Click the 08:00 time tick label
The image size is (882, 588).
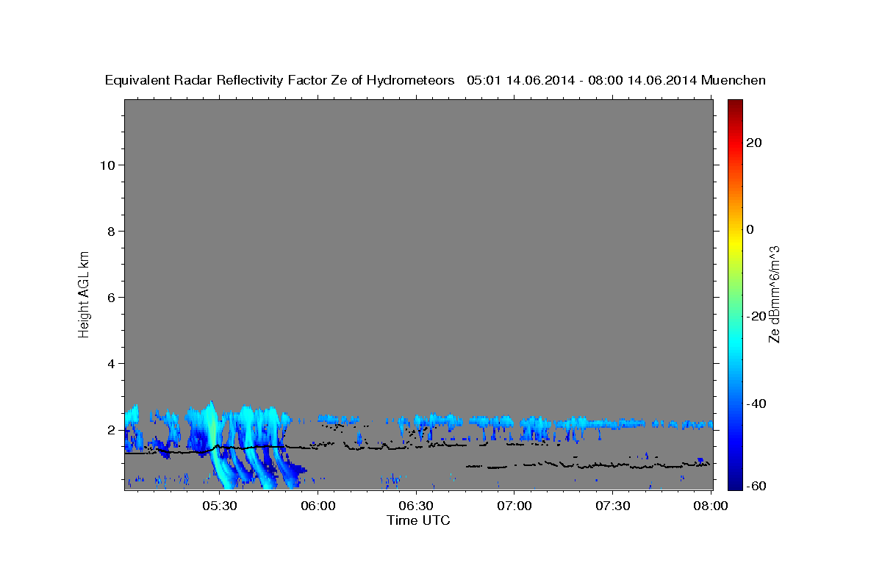coord(711,506)
